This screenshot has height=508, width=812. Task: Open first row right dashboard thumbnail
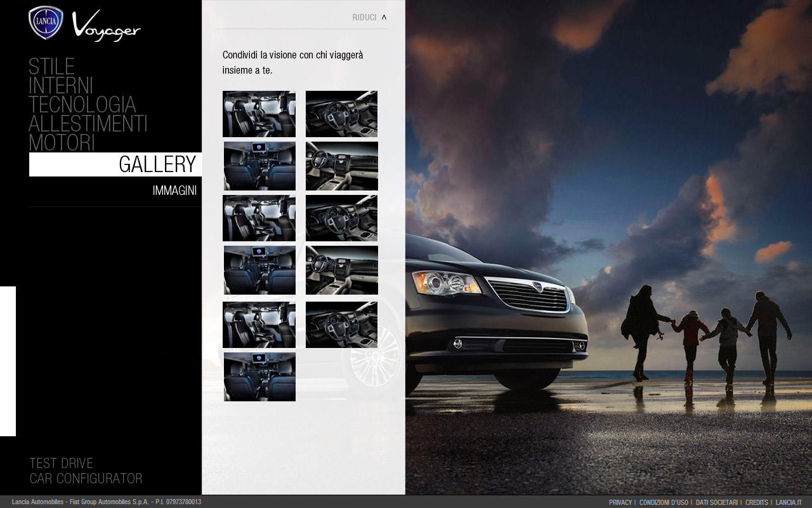click(341, 114)
